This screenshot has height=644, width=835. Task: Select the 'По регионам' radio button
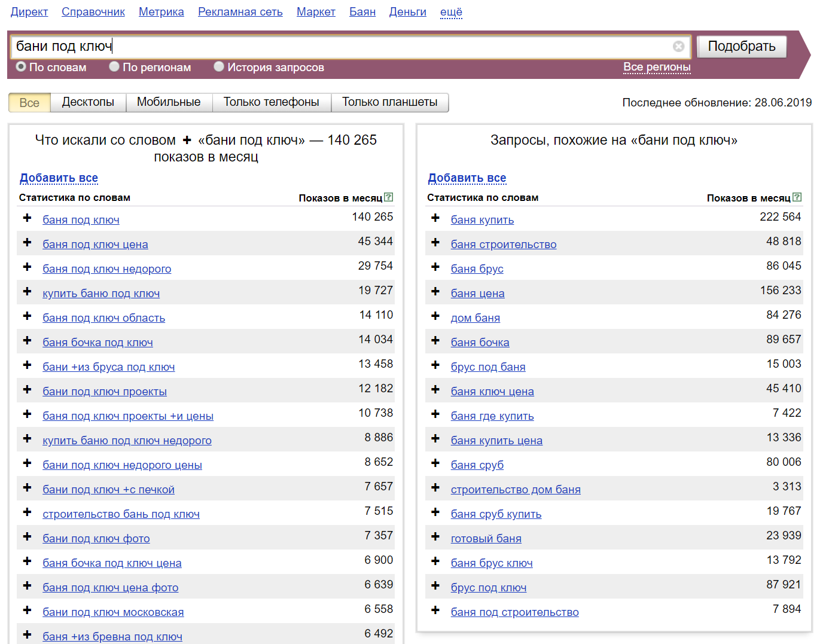[x=114, y=66]
